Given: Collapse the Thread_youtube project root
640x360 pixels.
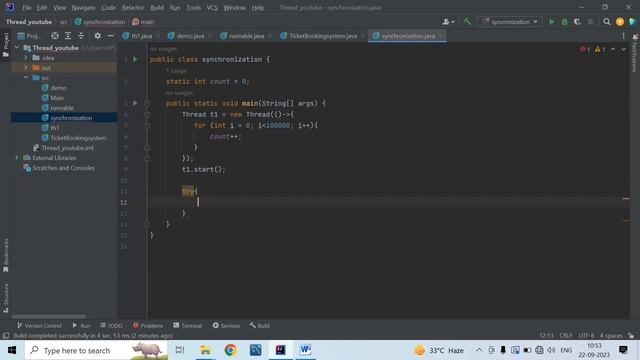Looking at the screenshot, I should [x=17, y=48].
